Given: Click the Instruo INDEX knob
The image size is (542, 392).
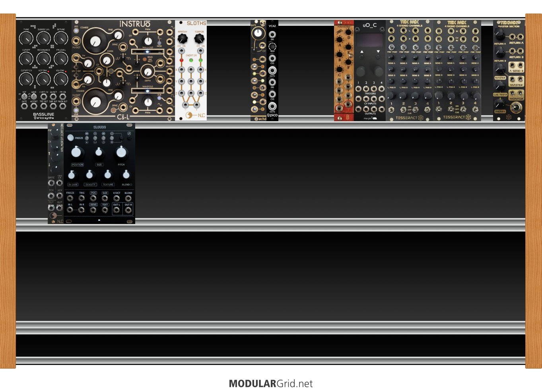Looking at the screenshot, I should pos(107,60).
